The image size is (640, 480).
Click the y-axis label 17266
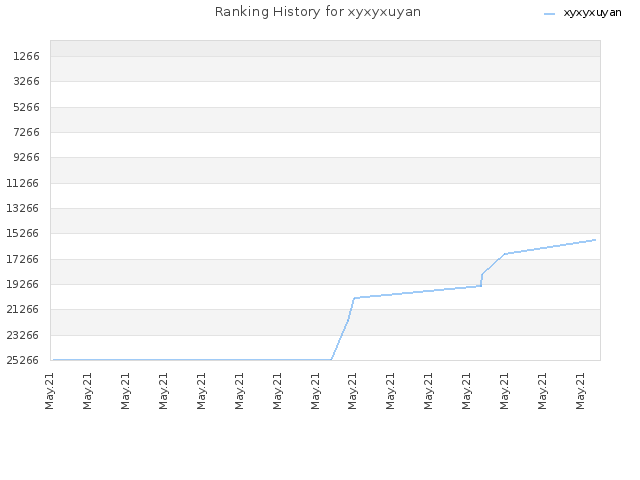point(23,259)
